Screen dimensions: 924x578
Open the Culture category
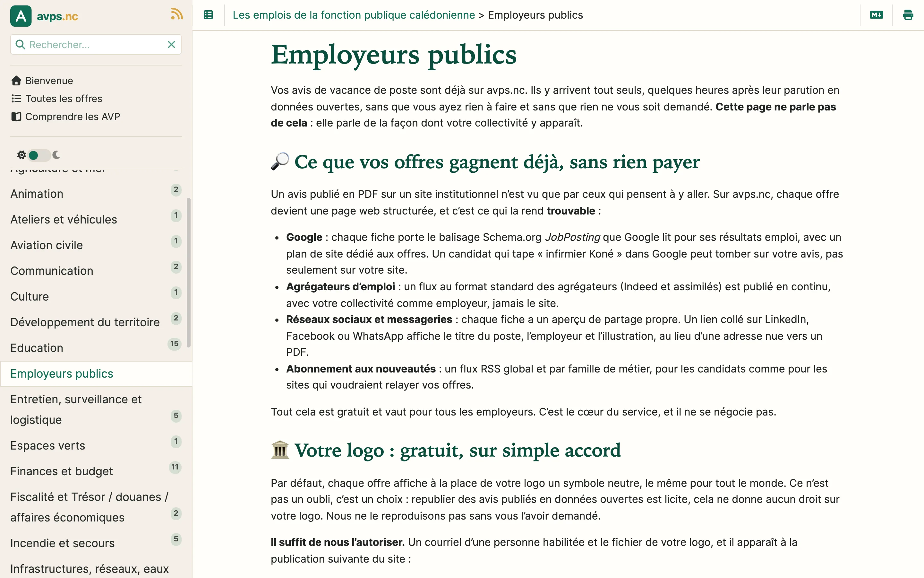tap(96, 296)
